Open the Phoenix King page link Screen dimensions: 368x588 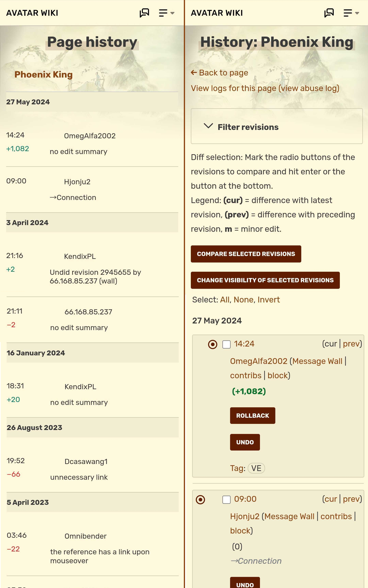coord(44,74)
